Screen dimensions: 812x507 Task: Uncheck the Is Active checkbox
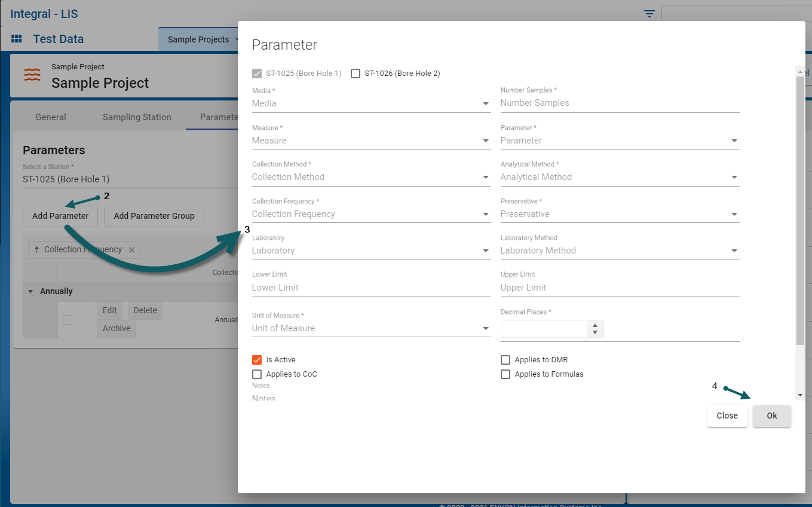pyautogui.click(x=257, y=360)
